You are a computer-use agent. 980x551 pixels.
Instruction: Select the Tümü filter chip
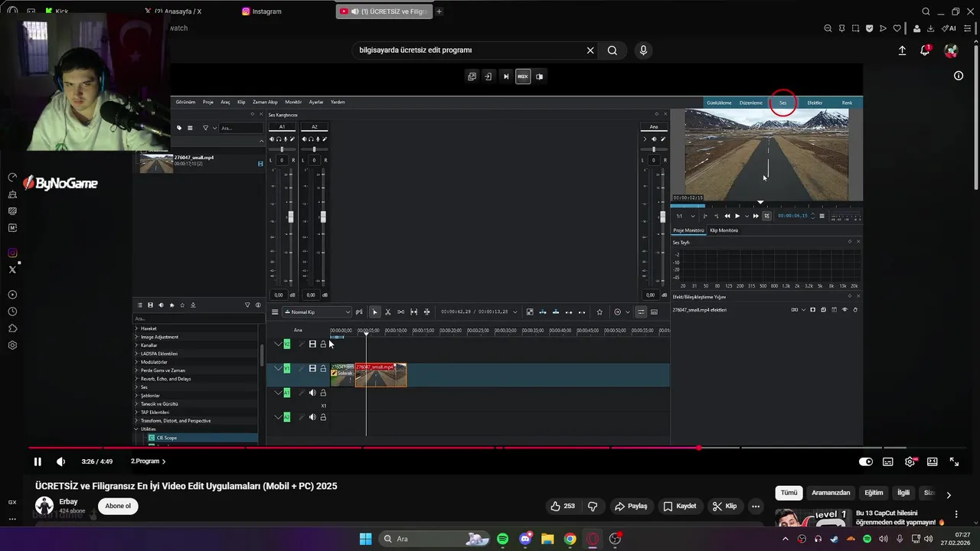pos(789,493)
